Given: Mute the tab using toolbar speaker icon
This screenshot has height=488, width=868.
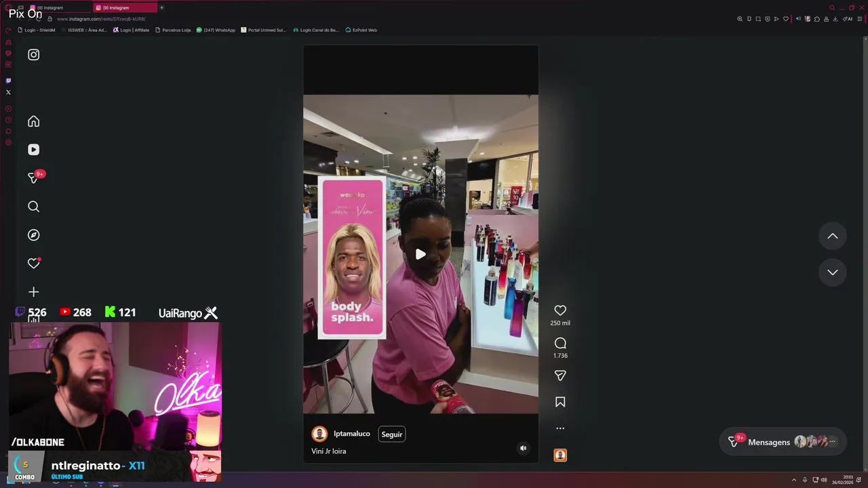Looking at the screenshot, I should [x=798, y=19].
